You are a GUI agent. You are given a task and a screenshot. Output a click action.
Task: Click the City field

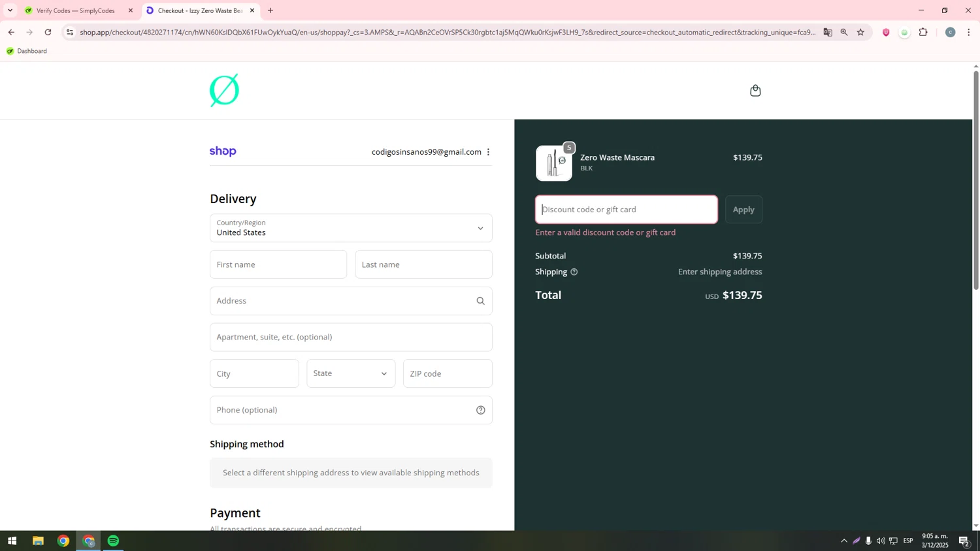tap(254, 373)
